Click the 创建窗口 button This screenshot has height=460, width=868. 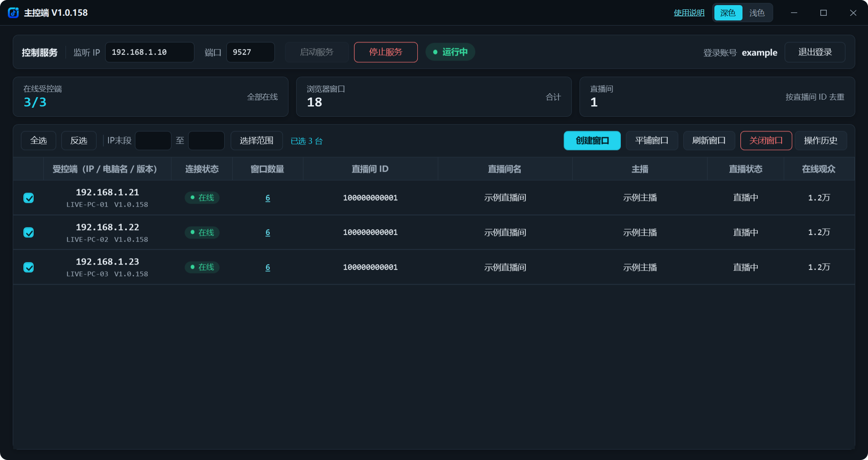pos(592,141)
